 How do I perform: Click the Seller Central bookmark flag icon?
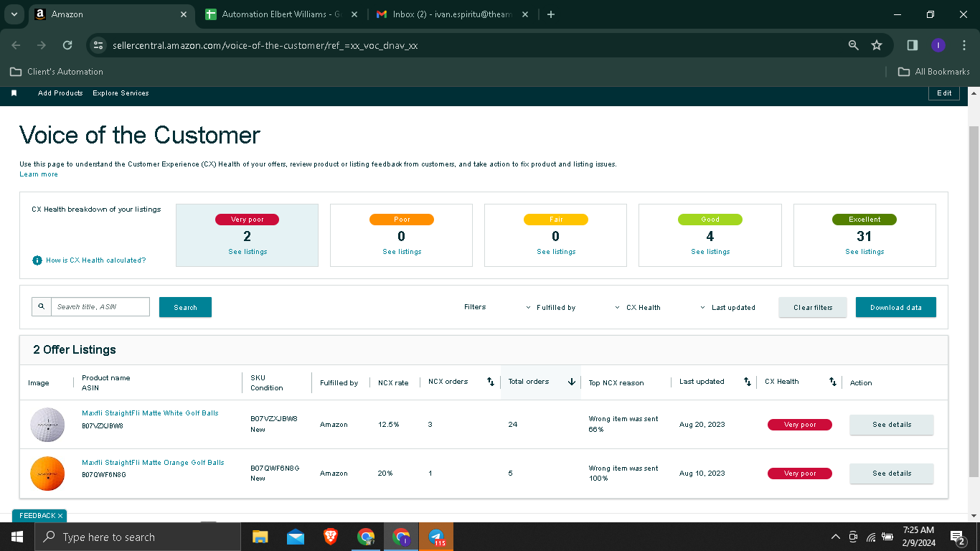(x=14, y=93)
